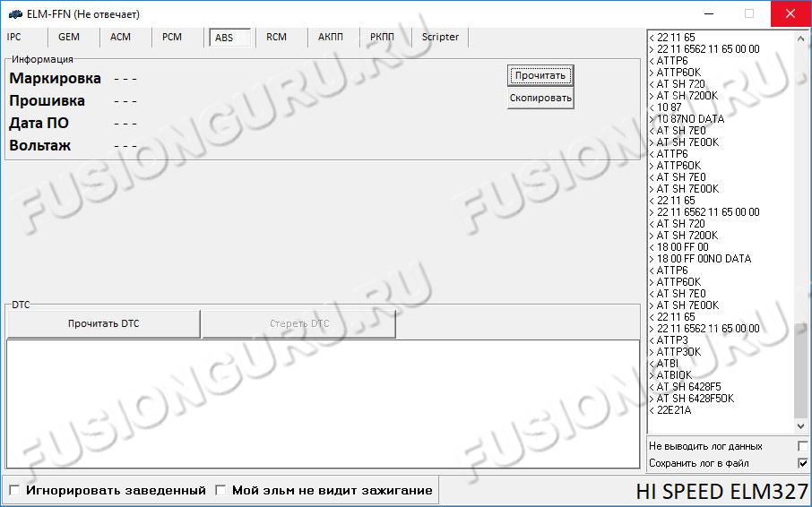This screenshot has height=507, width=812.
Task: Uncheck Сохранить лог в файл checkbox
Action: tap(802, 463)
